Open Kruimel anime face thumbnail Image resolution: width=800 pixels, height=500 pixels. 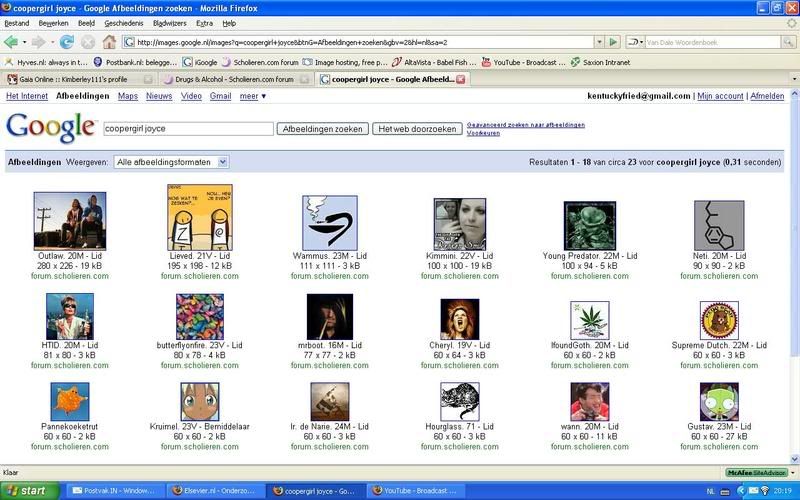click(200, 402)
